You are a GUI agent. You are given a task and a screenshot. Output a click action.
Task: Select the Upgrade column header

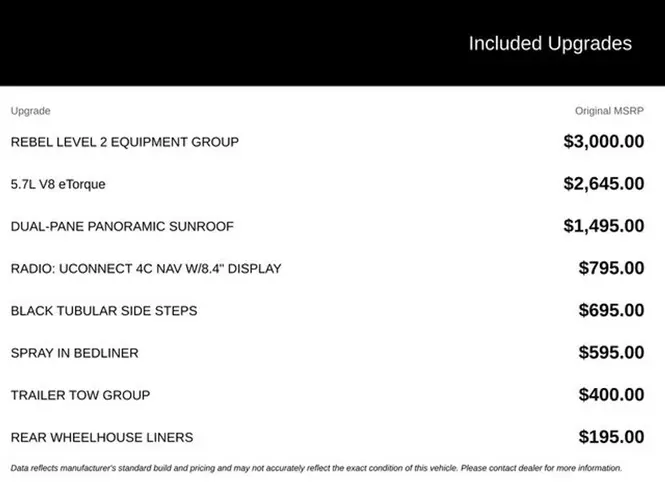pyautogui.click(x=31, y=111)
